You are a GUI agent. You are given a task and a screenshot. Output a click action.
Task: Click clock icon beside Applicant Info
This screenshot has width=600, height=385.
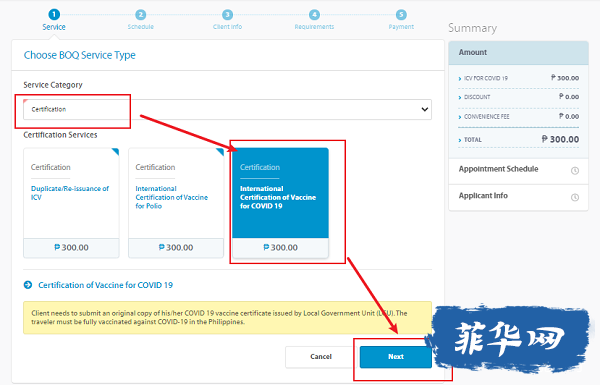click(x=575, y=197)
